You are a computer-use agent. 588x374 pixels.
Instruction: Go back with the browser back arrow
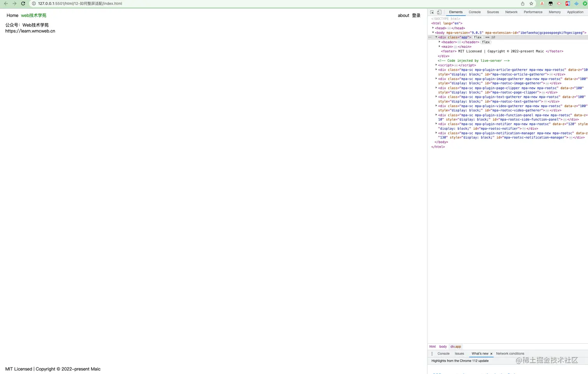click(6, 3)
